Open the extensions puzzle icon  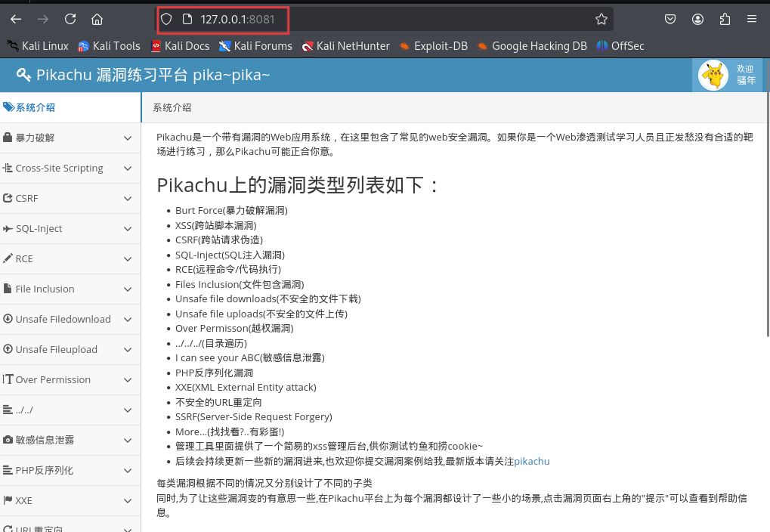[x=725, y=19]
